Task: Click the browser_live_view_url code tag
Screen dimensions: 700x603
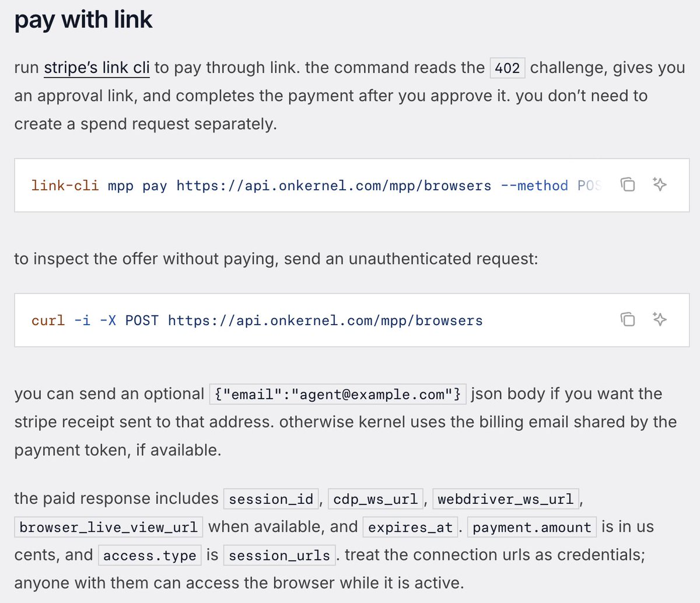Action: coord(108,527)
